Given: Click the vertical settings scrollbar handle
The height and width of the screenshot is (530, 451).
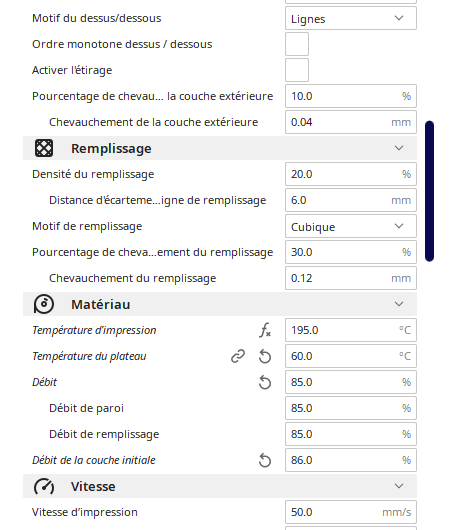Looking at the screenshot, I should coord(429,191).
